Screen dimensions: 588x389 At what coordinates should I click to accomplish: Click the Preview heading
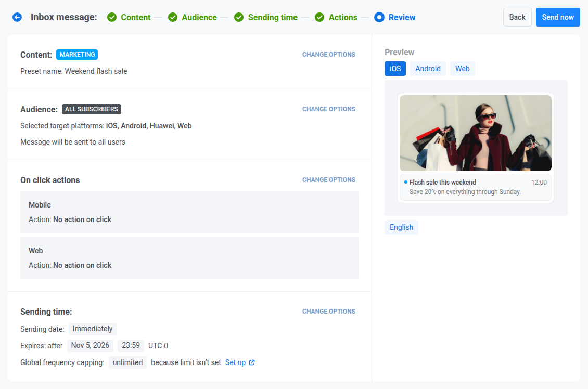(x=400, y=52)
